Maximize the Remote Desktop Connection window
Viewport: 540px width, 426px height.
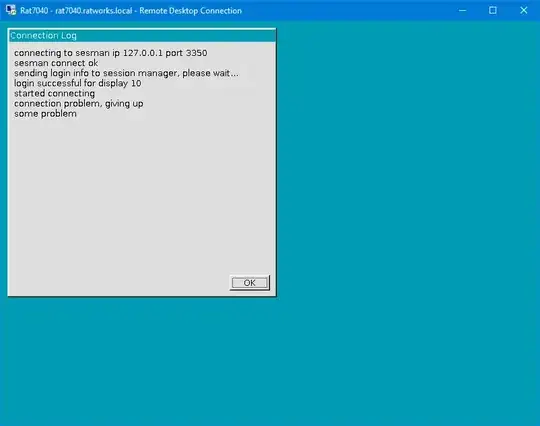point(493,10)
